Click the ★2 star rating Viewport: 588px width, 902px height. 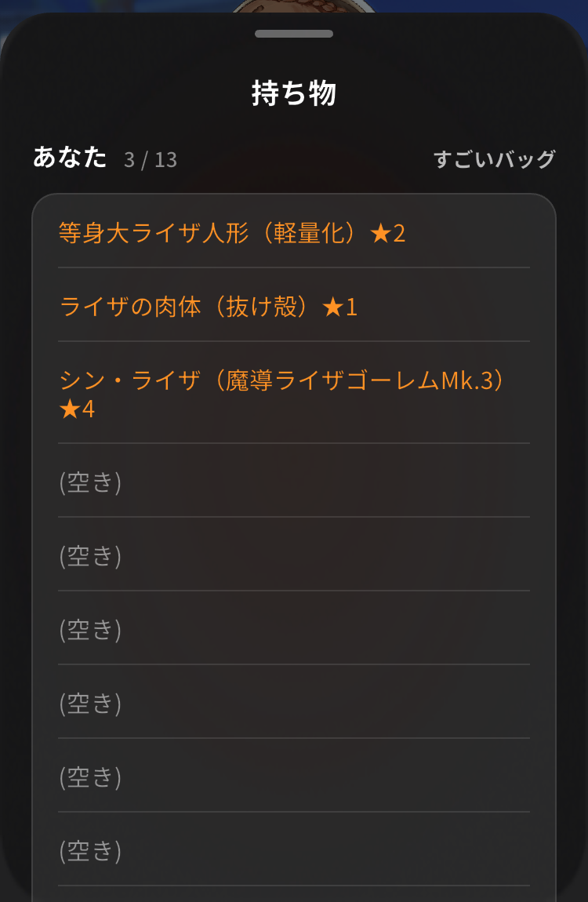point(388,233)
